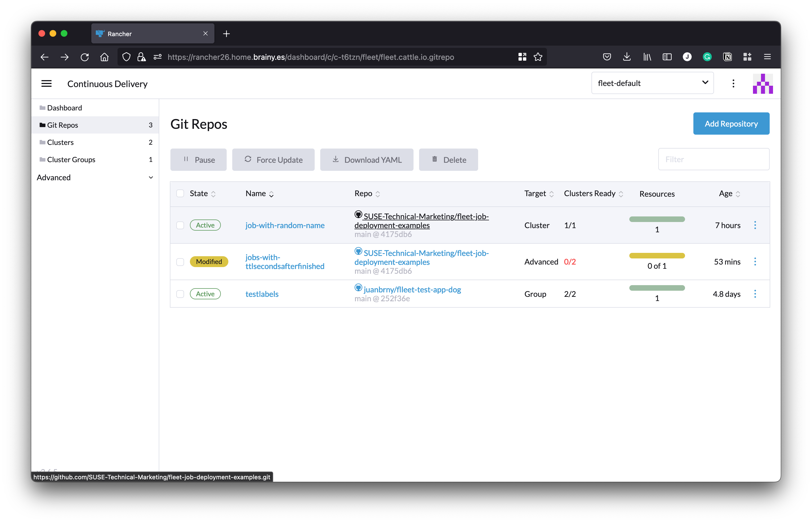Click the user avatar icon
This screenshot has width=812, height=523.
coord(762,83)
